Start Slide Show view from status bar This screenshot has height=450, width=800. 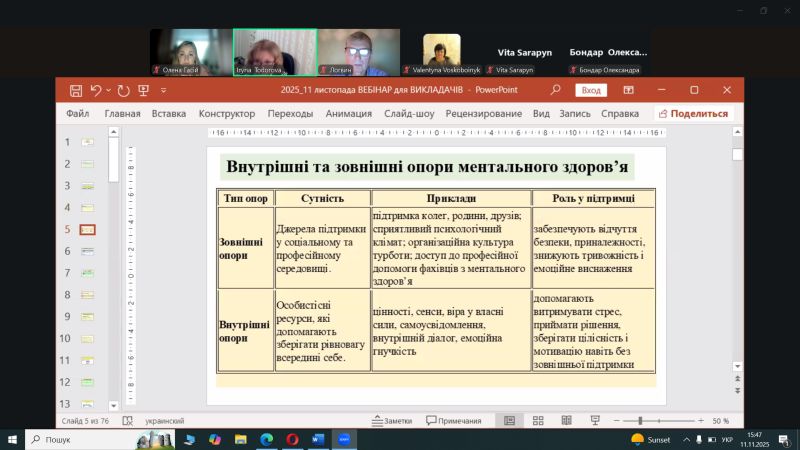(x=595, y=421)
